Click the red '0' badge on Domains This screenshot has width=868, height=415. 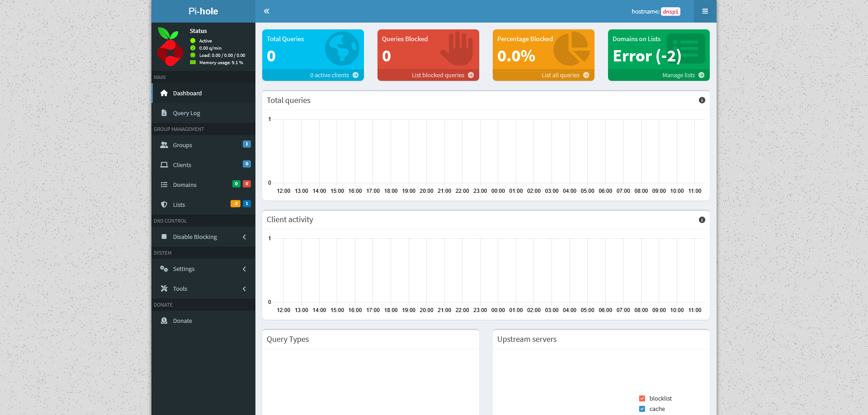pyautogui.click(x=247, y=184)
